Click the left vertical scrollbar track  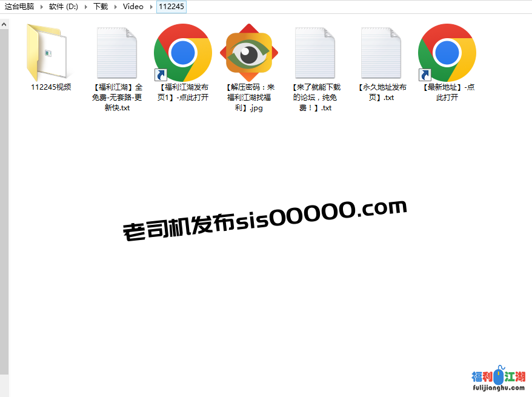pos(4,385)
